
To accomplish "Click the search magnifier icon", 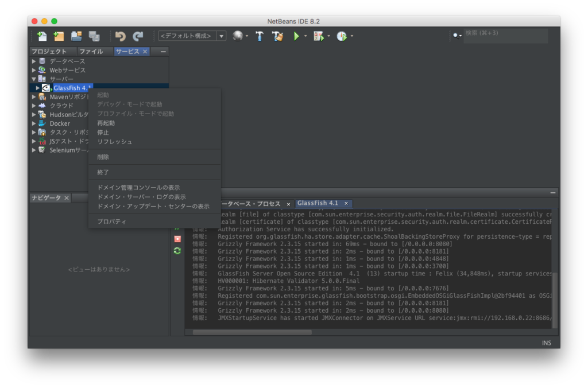I will coord(456,36).
